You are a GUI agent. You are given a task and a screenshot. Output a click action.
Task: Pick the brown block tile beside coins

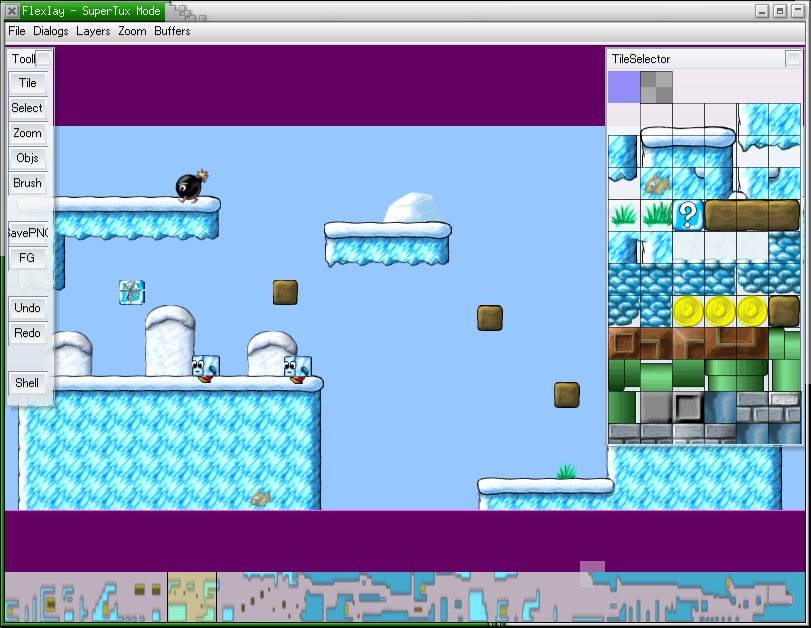point(784,311)
